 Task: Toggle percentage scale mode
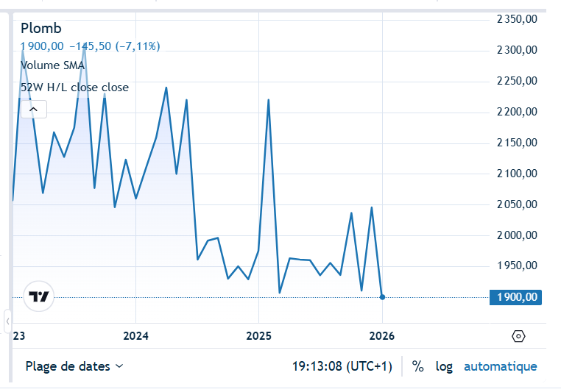click(x=417, y=366)
